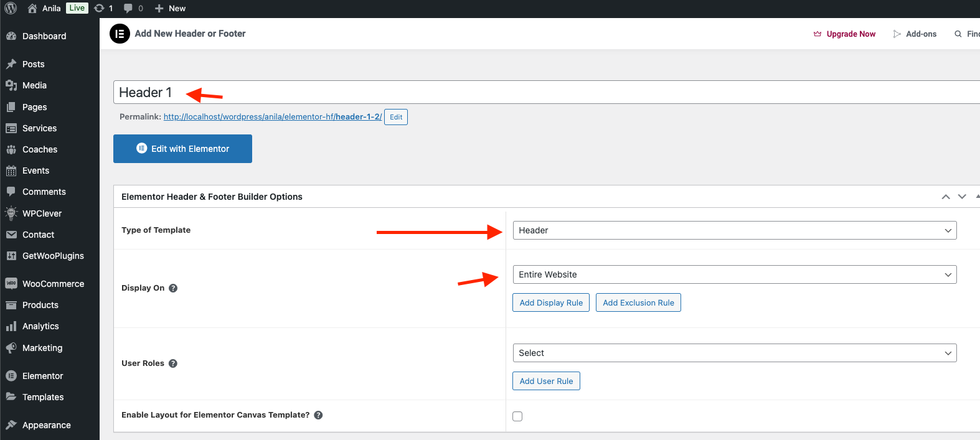Click help icon for Canvas Template option
Image resolution: width=980 pixels, height=440 pixels.
click(318, 415)
